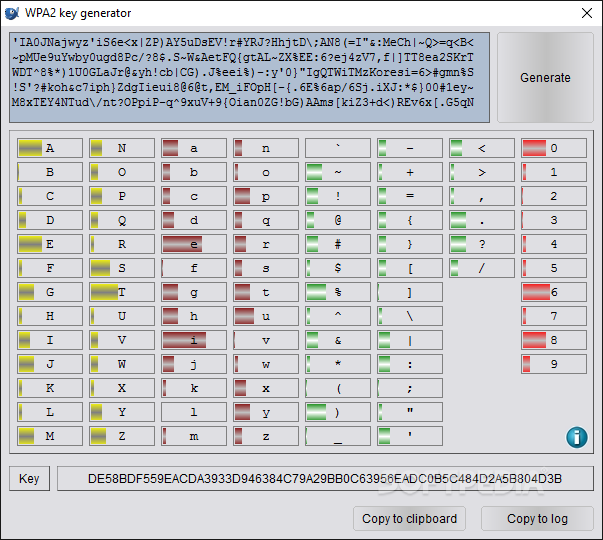Click the lowercase t frequency bar
The image size is (603, 540).
point(266,292)
